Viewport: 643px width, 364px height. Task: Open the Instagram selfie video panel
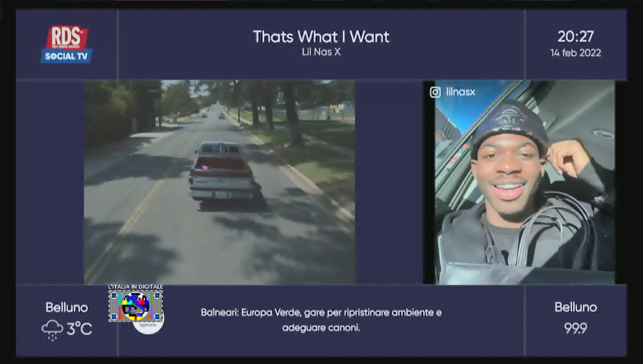click(x=519, y=182)
